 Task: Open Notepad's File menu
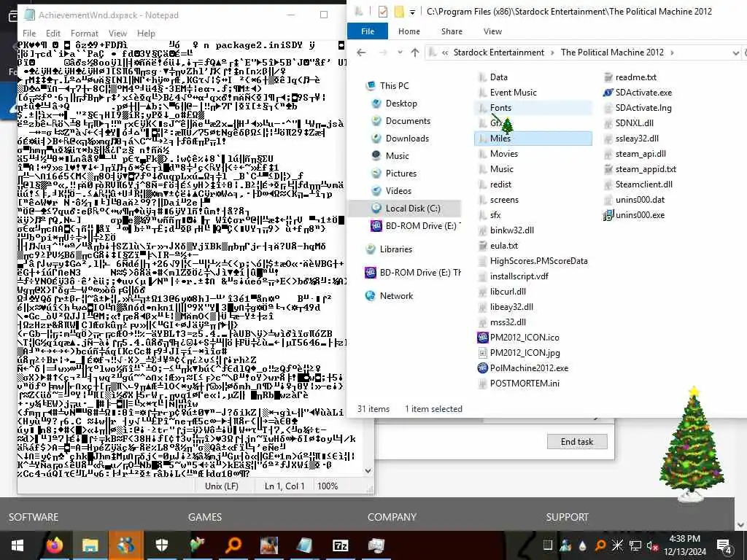29,34
